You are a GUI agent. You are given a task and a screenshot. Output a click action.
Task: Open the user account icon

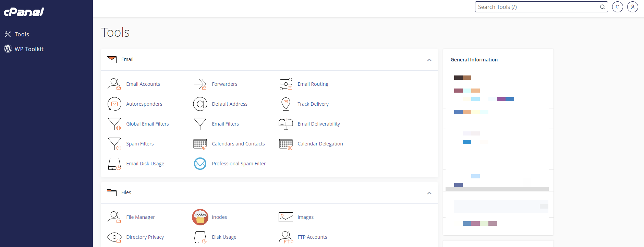click(x=632, y=7)
